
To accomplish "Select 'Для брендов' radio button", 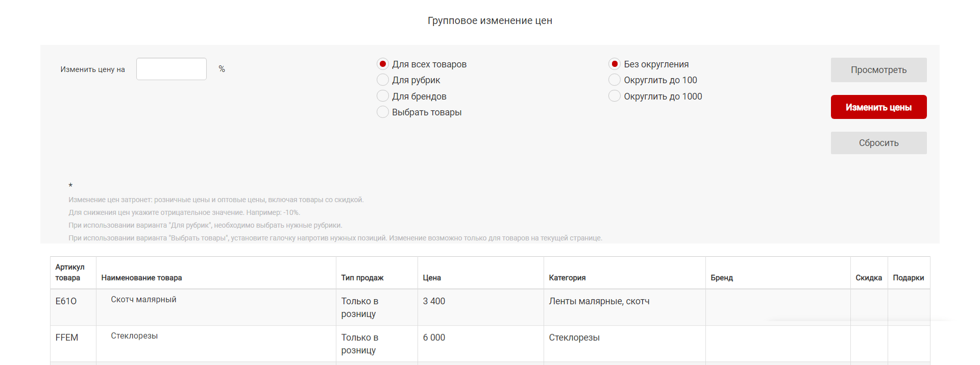I will 383,96.
